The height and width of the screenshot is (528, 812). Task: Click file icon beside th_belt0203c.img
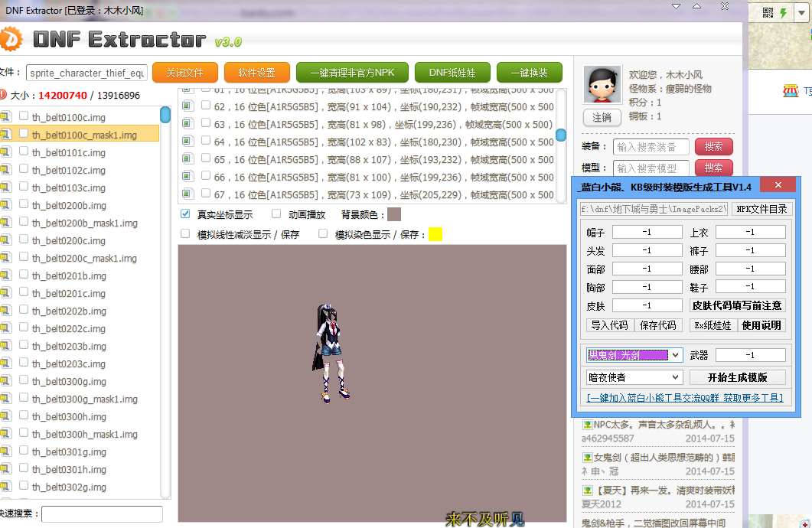(x=5, y=363)
